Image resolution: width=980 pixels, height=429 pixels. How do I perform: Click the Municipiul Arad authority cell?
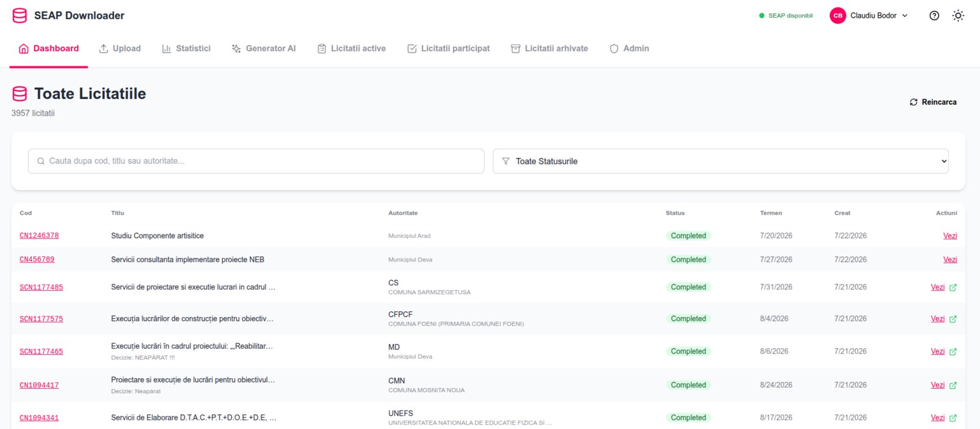tap(409, 236)
